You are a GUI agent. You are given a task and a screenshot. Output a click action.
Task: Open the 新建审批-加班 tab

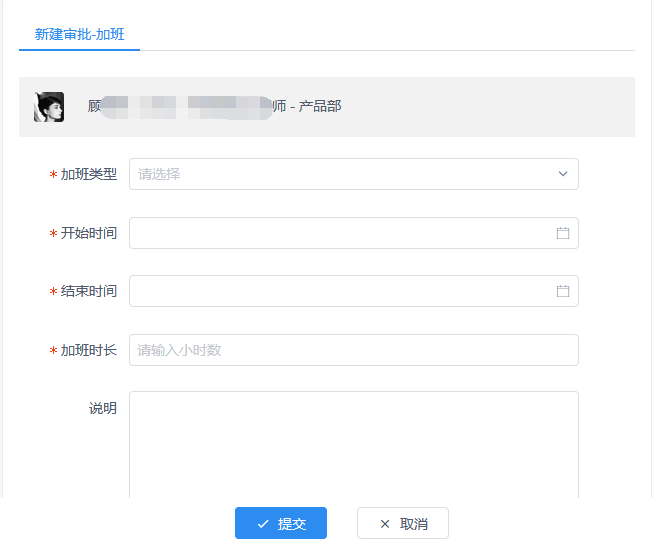(79, 34)
